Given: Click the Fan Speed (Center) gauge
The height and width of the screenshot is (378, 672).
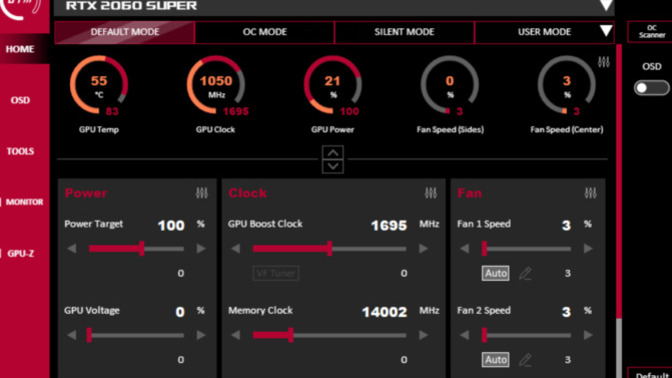Looking at the screenshot, I should (567, 85).
